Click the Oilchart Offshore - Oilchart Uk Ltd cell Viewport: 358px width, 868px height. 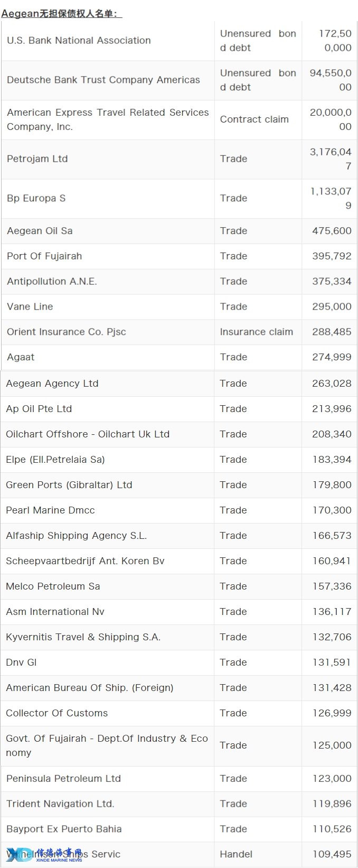(x=107, y=434)
